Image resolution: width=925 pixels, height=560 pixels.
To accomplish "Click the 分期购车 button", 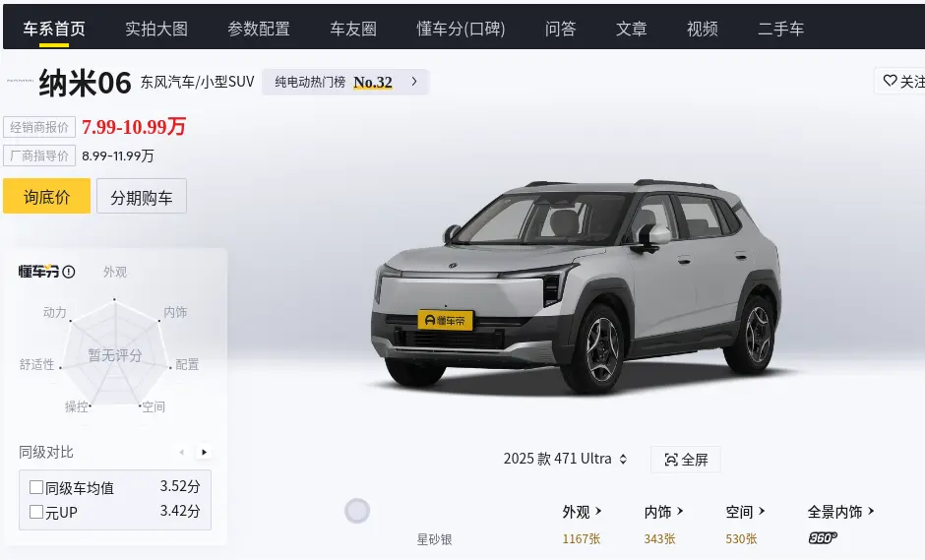I will [x=142, y=196].
